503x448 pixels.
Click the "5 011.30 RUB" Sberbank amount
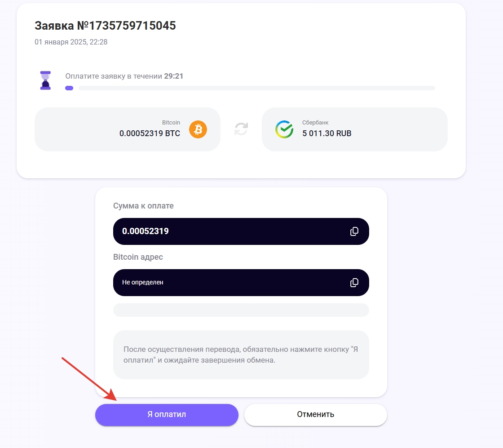pos(327,133)
